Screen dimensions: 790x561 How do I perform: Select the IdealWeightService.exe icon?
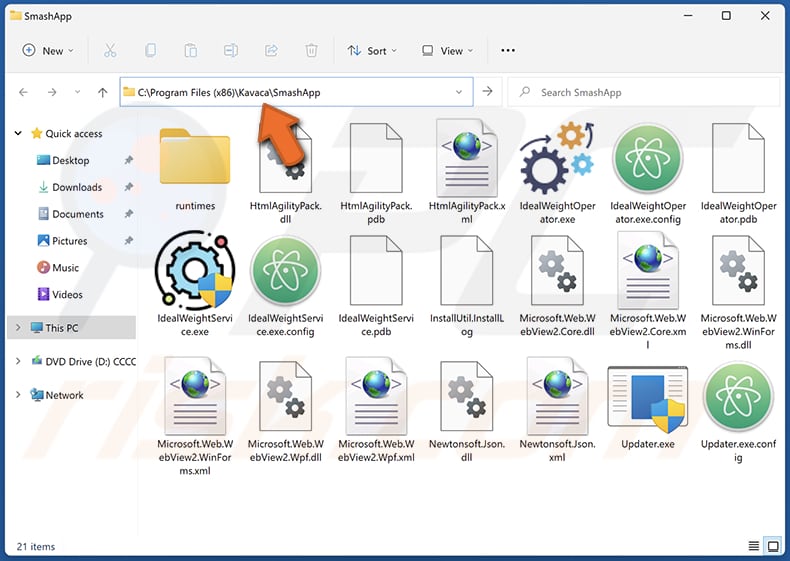pos(195,271)
